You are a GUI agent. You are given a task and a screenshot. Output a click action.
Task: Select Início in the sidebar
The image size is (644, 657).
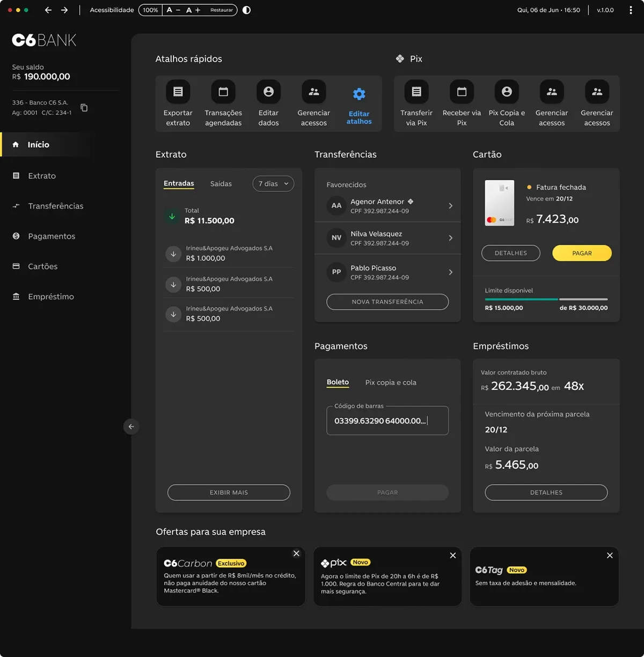coord(47,144)
